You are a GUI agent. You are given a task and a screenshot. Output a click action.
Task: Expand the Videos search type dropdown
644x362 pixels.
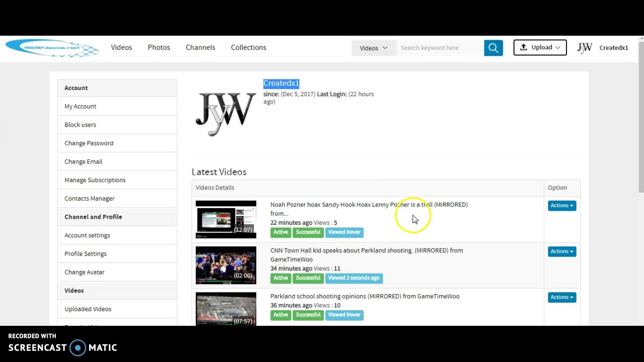point(374,48)
